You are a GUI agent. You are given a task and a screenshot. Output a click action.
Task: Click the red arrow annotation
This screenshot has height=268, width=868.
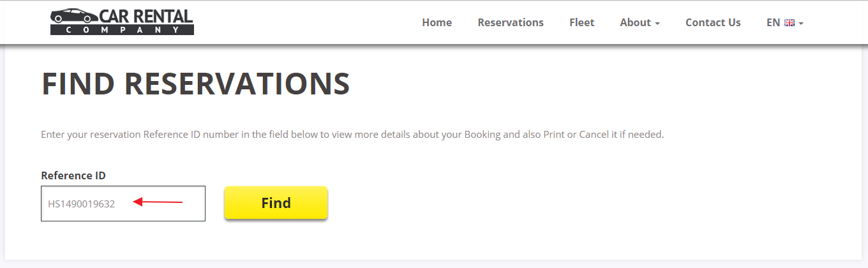click(x=158, y=203)
